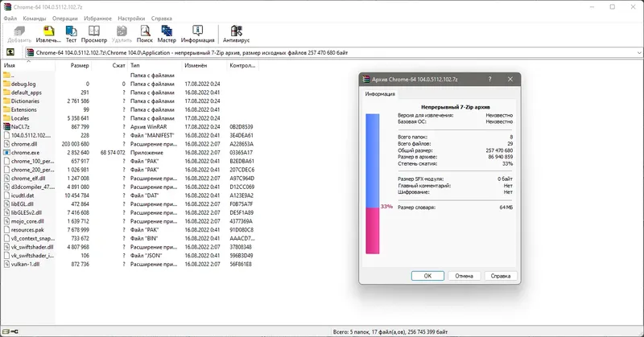Sort by the Сжат column header
Viewport: 644px width, 337px height.
pyautogui.click(x=109, y=65)
